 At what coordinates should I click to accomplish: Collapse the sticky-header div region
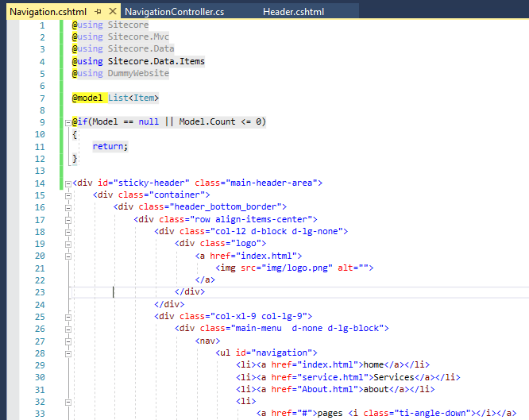[69, 183]
